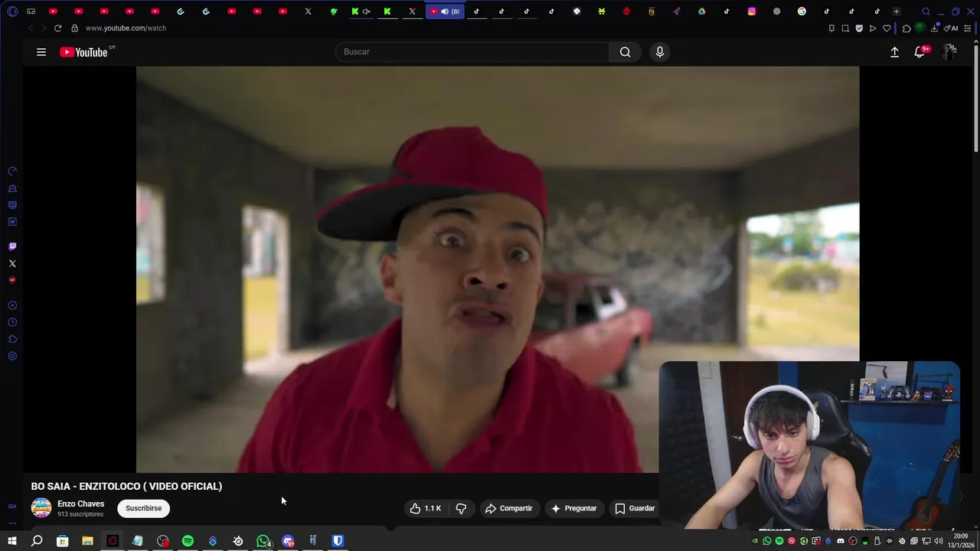Screen dimensions: 980x551
Task: Go forward with browser forward arrow
Action: pyautogui.click(x=44, y=28)
